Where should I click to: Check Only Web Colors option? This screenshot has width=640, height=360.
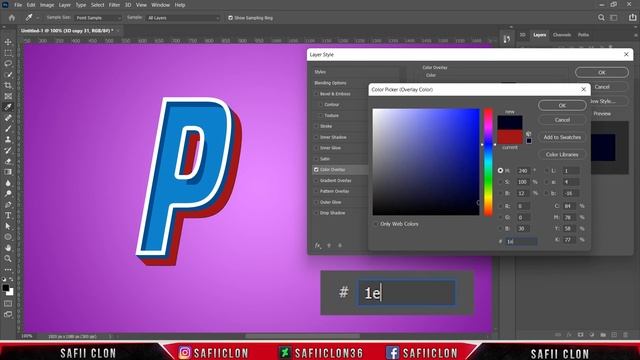point(376,224)
